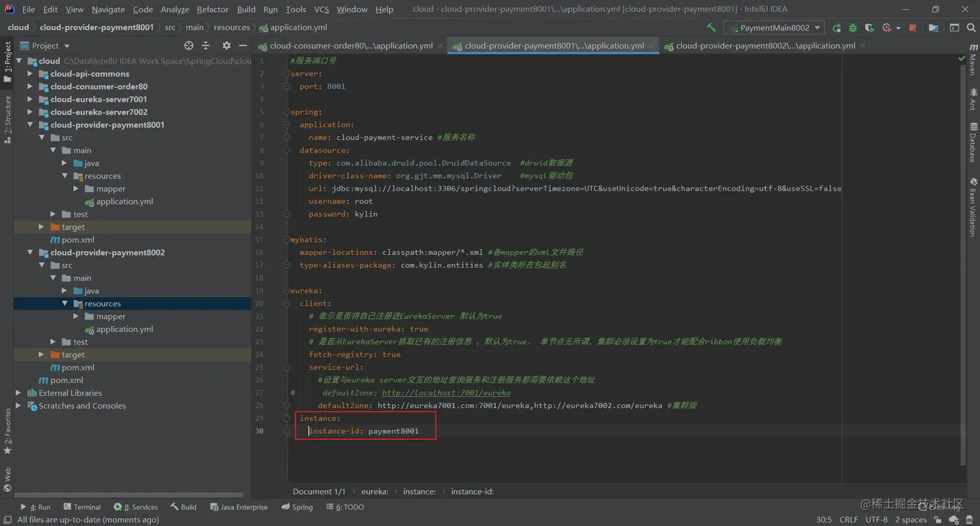The height and width of the screenshot is (526, 980).
Task: Close the cloud-provider-payment8001 application.yml tab
Action: (x=651, y=45)
